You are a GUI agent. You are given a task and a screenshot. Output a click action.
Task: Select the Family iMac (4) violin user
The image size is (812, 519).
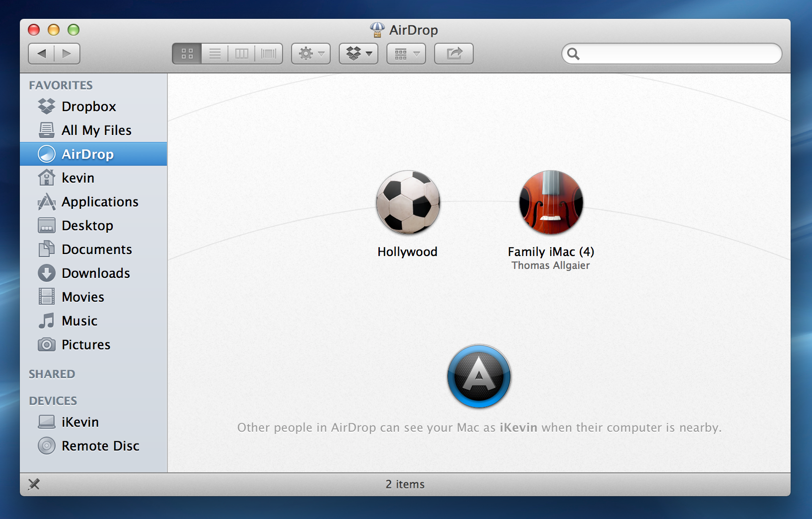[x=551, y=202]
